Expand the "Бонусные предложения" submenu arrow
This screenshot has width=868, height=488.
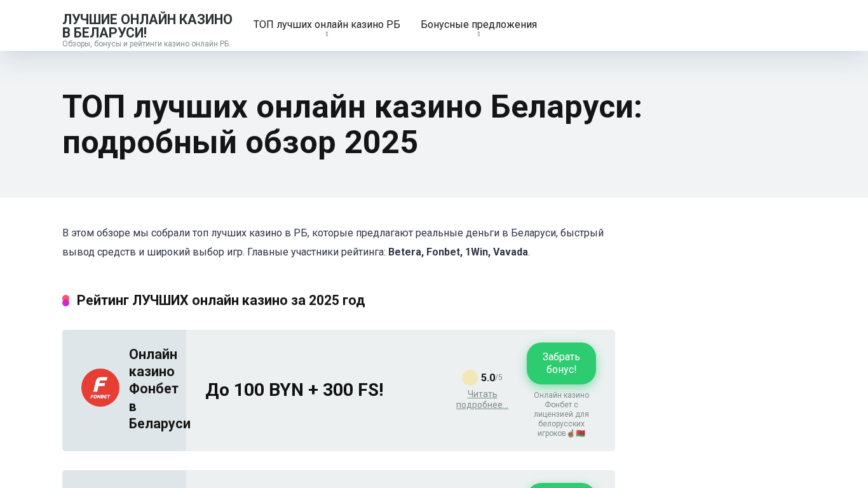(x=478, y=34)
